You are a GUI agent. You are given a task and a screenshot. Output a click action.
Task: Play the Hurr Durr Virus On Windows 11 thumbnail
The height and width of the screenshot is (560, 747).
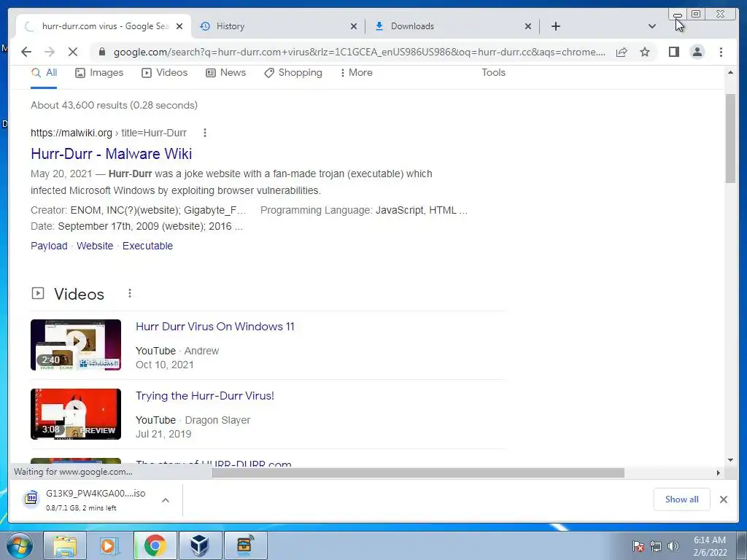point(76,345)
